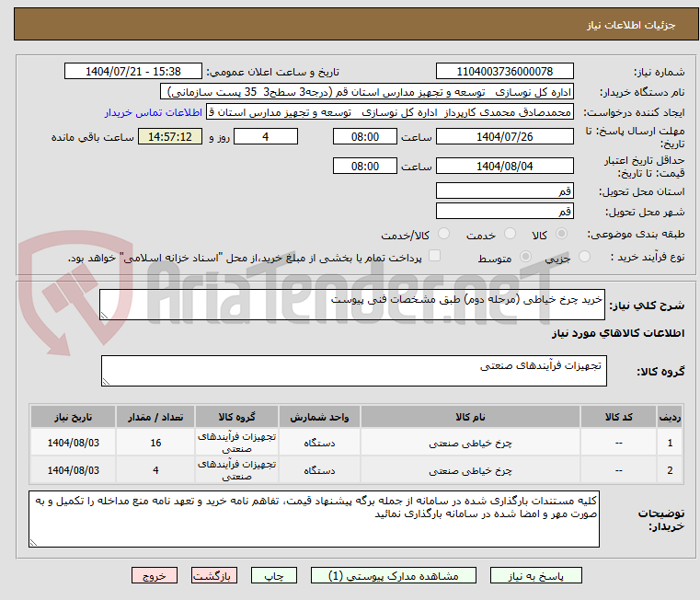Screen dimensions: 700x600
Task: Click quantity 4 in row 2
Action: pos(155,470)
